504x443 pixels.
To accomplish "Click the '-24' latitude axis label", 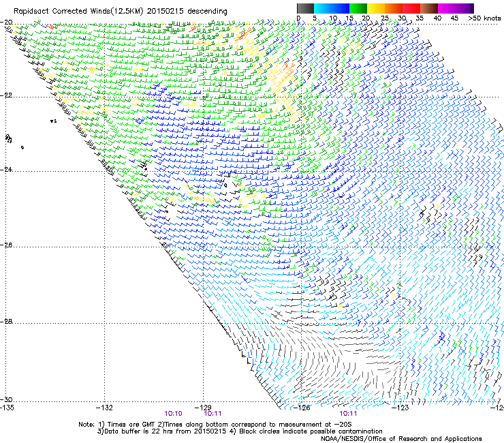I will (6, 169).
